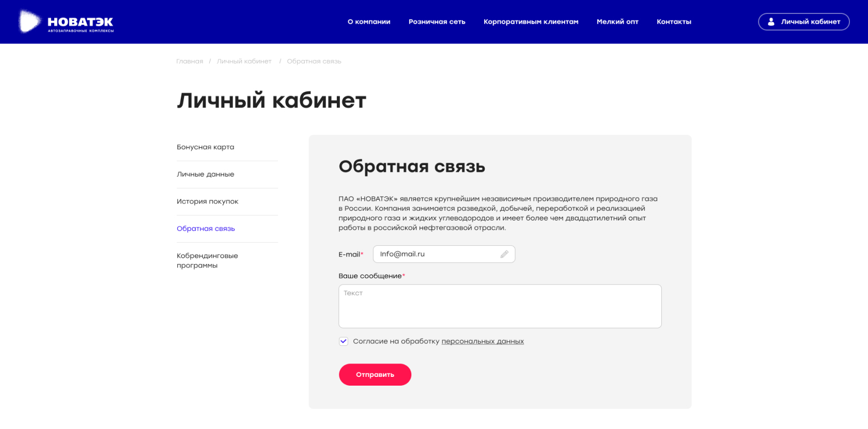Click the pencil edit icon in the E-mail field
The width and height of the screenshot is (868, 429).
(x=504, y=254)
